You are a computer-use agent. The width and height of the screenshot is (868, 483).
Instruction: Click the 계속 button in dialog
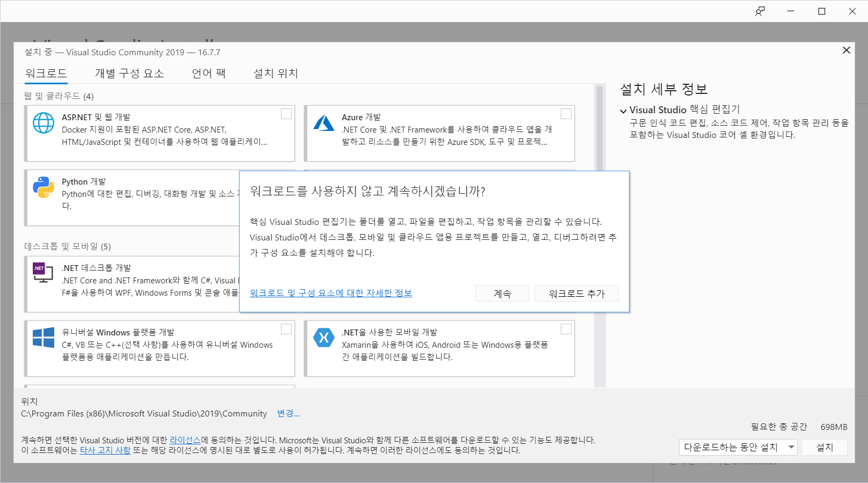pos(502,294)
